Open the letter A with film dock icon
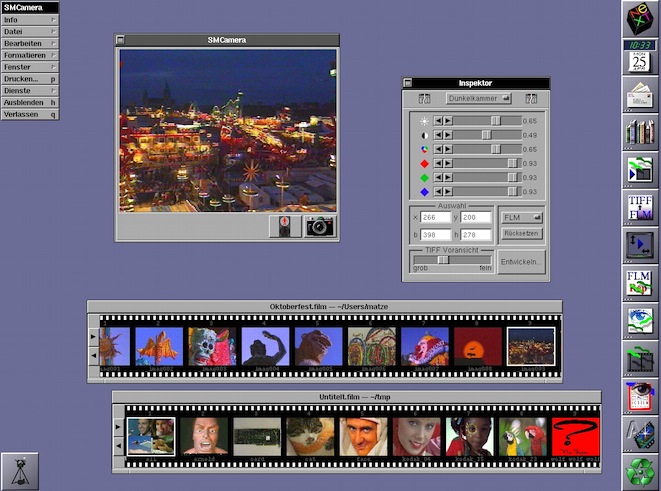Image resolution: width=661 pixels, height=491 pixels. 640,434
